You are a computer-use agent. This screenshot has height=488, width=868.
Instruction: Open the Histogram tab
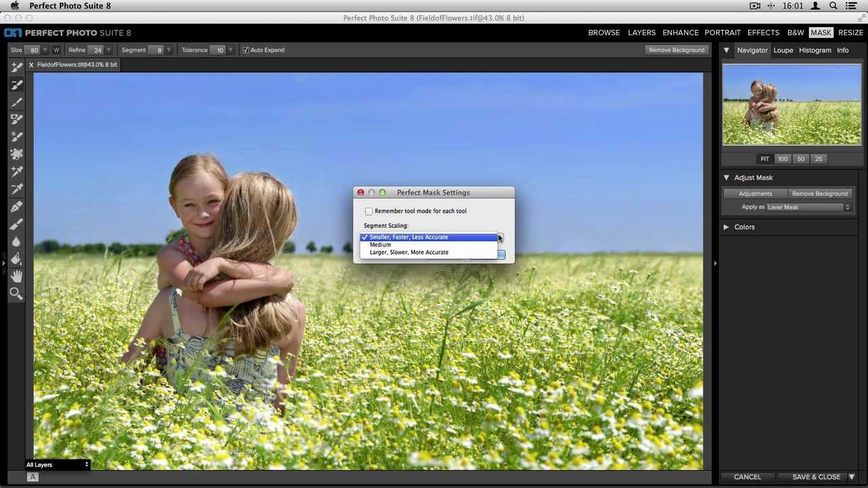[814, 50]
